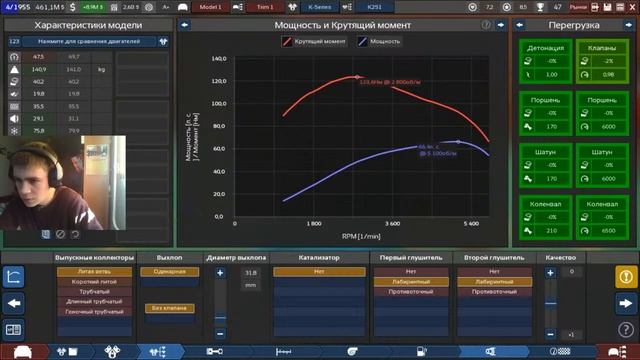The height and width of the screenshot is (360, 640).
Task: Select Нет for Первый глушитель
Action: coord(411,271)
